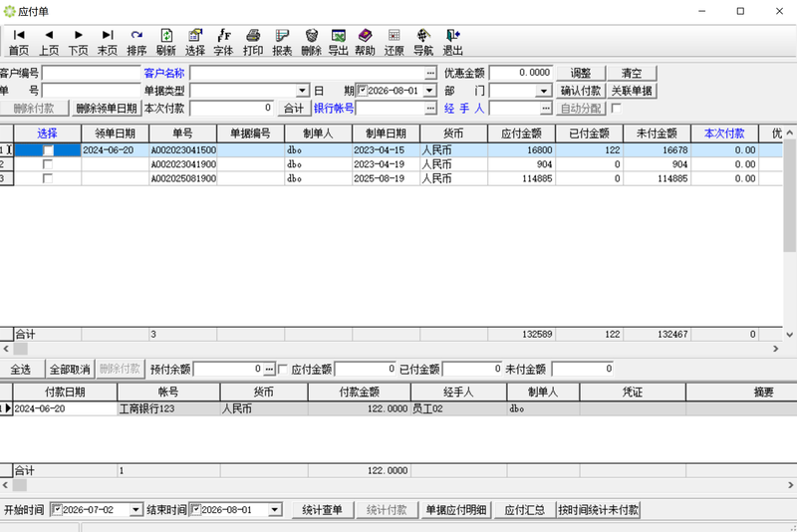Screen dimensions: 797x532
Task: Toggle checkbox next to 自动分配
Action: pos(616,109)
